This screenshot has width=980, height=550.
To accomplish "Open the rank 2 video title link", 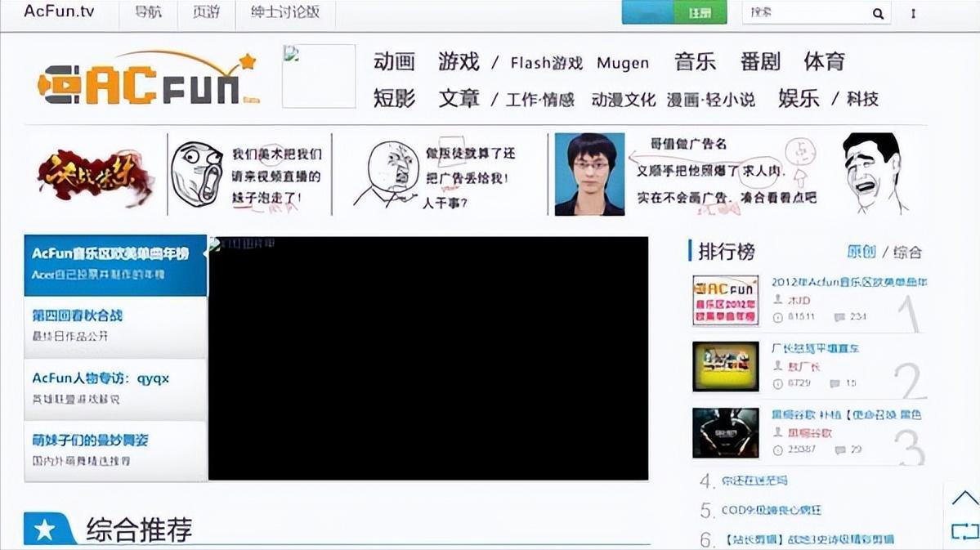I will pyautogui.click(x=815, y=348).
